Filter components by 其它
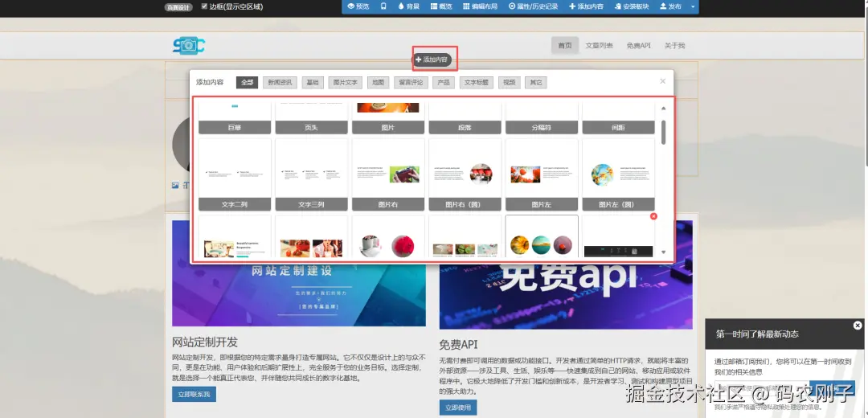Screen dimensions: 868x418 [536, 83]
